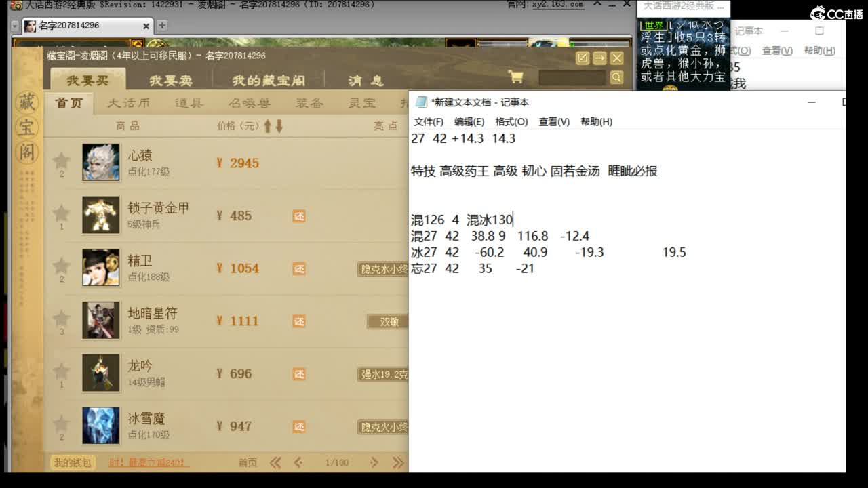Go to 首页 in the pagination bar
The image size is (868, 488).
tap(248, 463)
